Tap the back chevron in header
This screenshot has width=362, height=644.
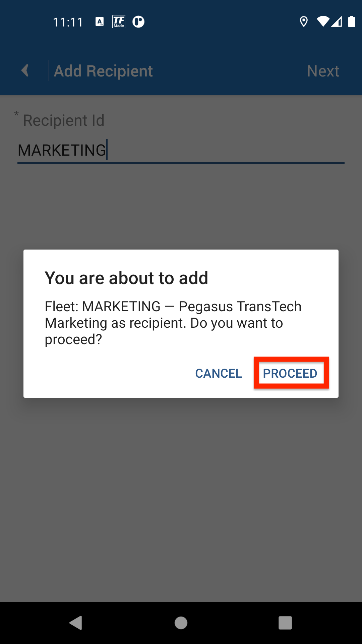click(25, 70)
